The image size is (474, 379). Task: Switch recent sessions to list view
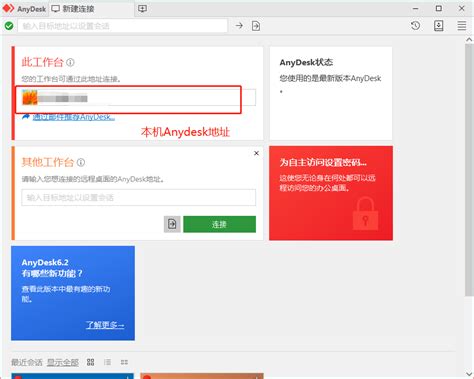(x=107, y=362)
